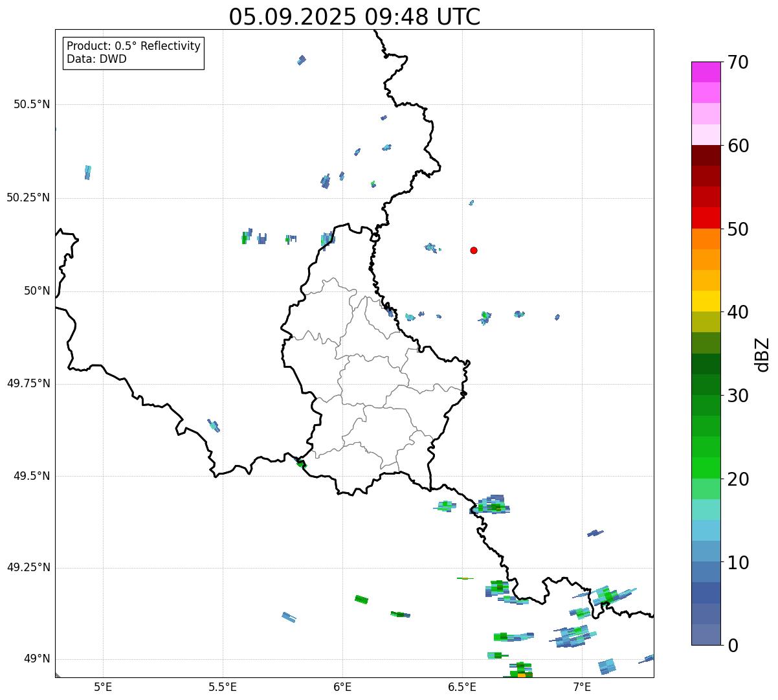Click the 50°N latitude axis label

pos(36,291)
